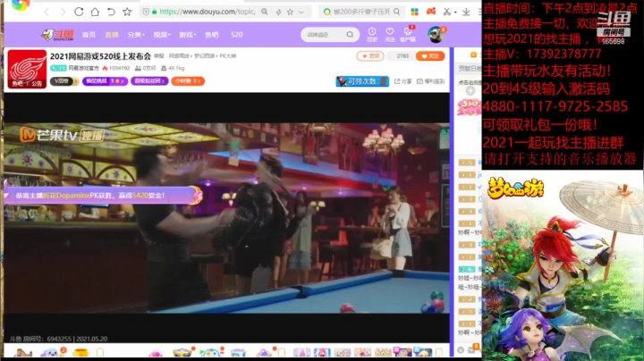The width and height of the screenshot is (644, 361).
Task: Click the golden car gift icon
Action: [182, 352]
